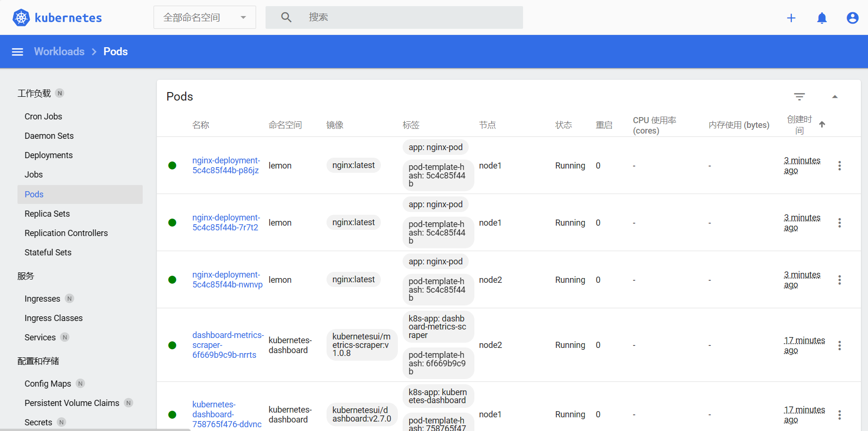This screenshot has width=868, height=431.
Task: Click the Kubernetes logo icon
Action: point(21,17)
